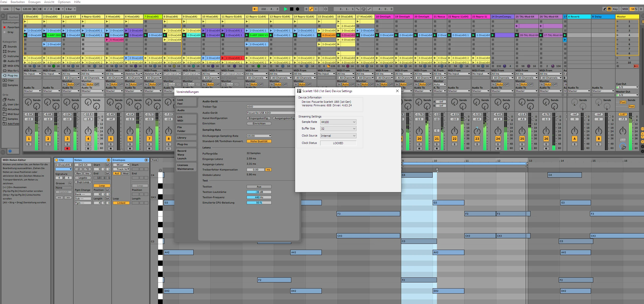Arm the Arrangement Record circle button
This screenshot has width=644, height=304.
pyautogui.click(x=297, y=9)
